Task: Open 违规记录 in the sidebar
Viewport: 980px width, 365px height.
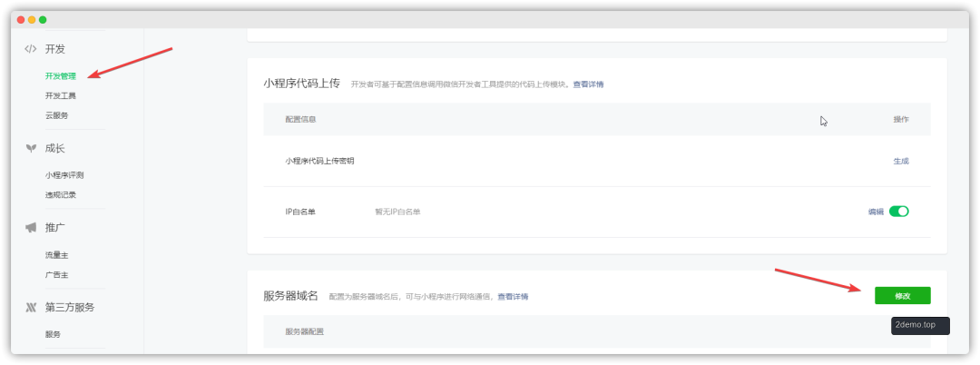Action: click(x=60, y=195)
